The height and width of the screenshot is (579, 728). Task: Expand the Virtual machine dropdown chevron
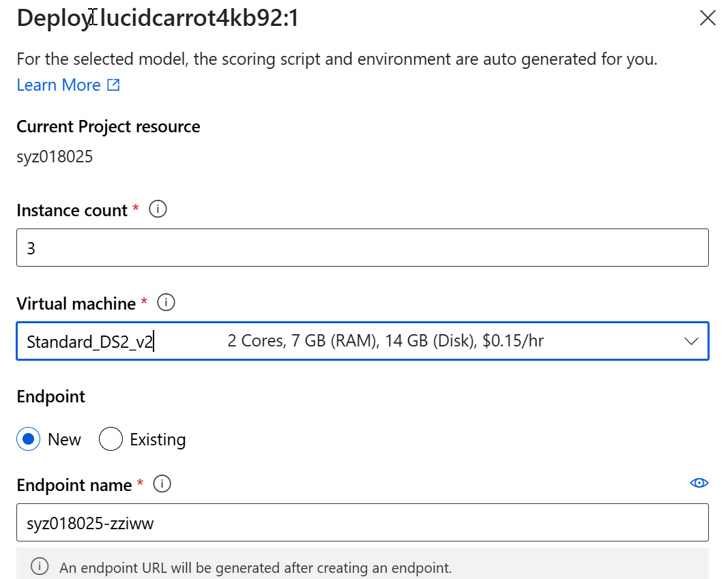(x=691, y=341)
